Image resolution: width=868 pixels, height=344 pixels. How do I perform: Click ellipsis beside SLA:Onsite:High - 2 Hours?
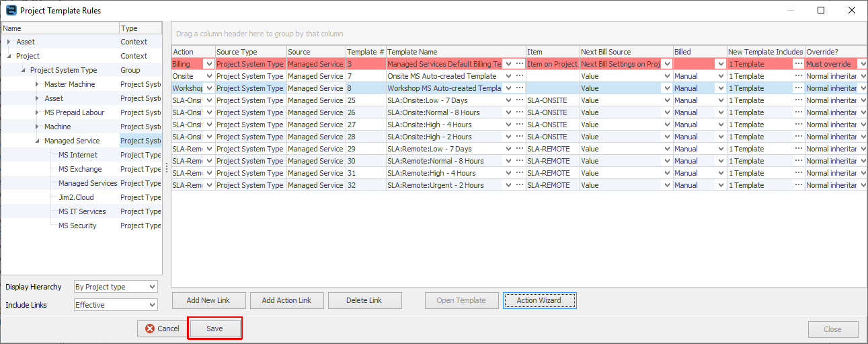pyautogui.click(x=520, y=137)
